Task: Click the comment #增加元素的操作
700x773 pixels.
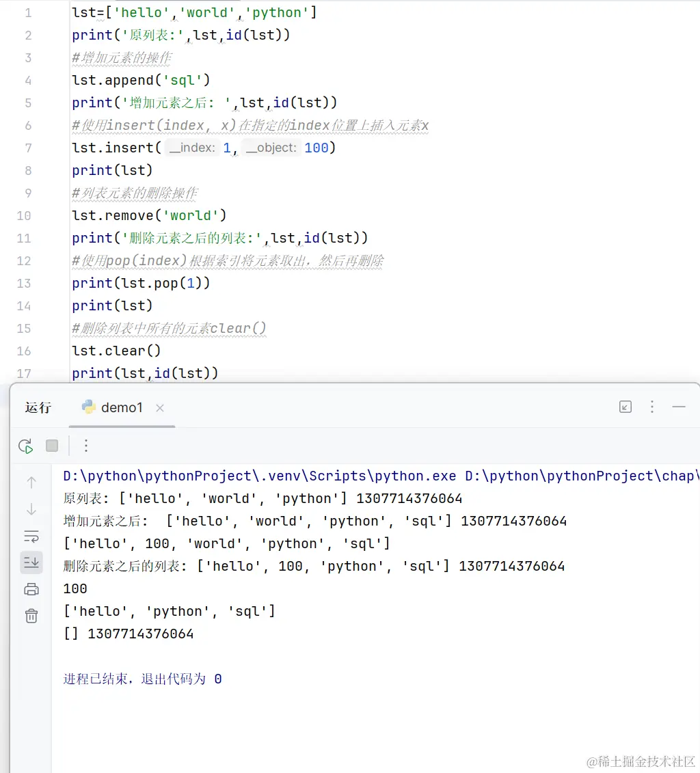Action: point(122,57)
